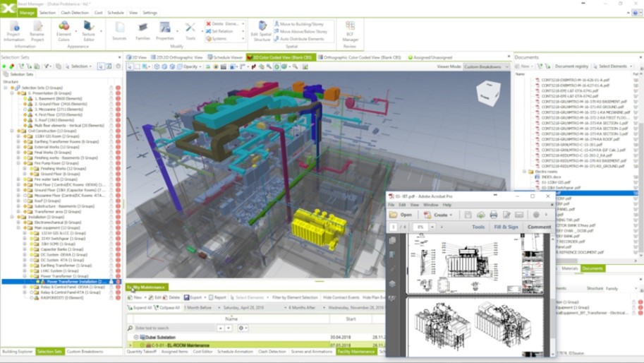Select '1. Basement' selection set
The image size is (644, 363).
58,99
